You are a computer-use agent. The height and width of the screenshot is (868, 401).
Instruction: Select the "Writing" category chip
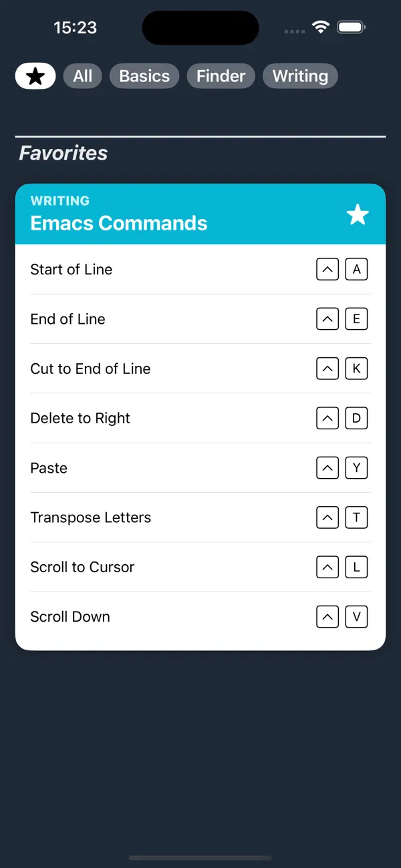(x=300, y=75)
